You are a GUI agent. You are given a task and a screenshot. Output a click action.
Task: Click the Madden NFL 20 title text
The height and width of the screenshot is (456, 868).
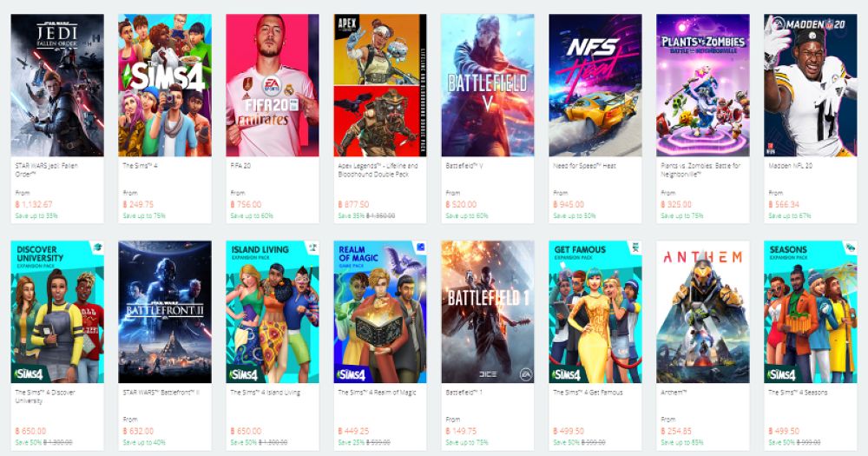tap(791, 166)
